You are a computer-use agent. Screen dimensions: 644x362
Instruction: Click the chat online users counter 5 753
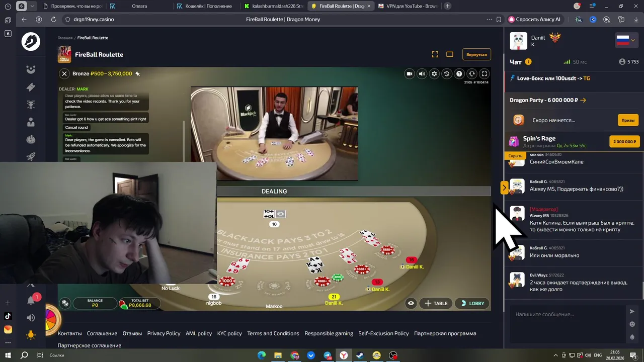click(x=629, y=62)
